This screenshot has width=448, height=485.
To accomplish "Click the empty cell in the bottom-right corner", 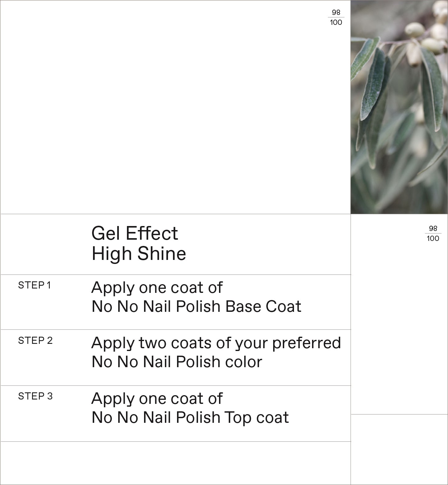I will [399, 449].
